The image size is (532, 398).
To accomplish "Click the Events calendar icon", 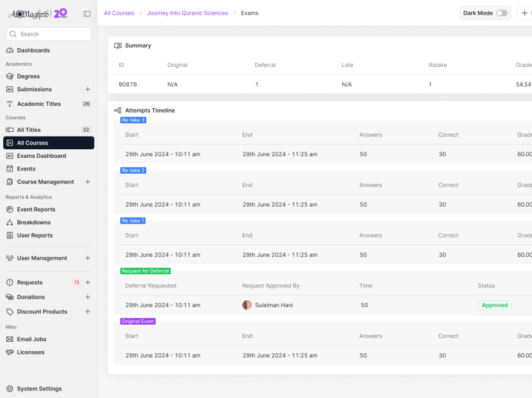I will coord(10,169).
